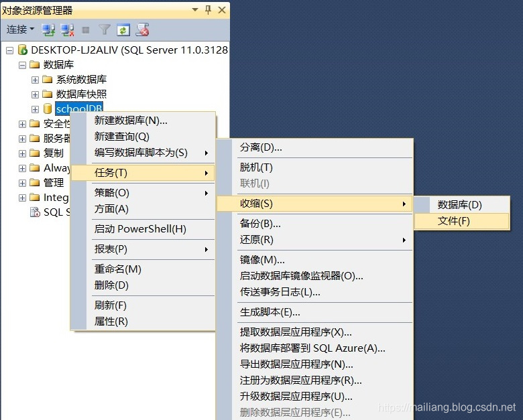Image resolution: width=523 pixels, height=420 pixels.
Task: Click the schoolDB database cylinder icon
Action: [48, 109]
